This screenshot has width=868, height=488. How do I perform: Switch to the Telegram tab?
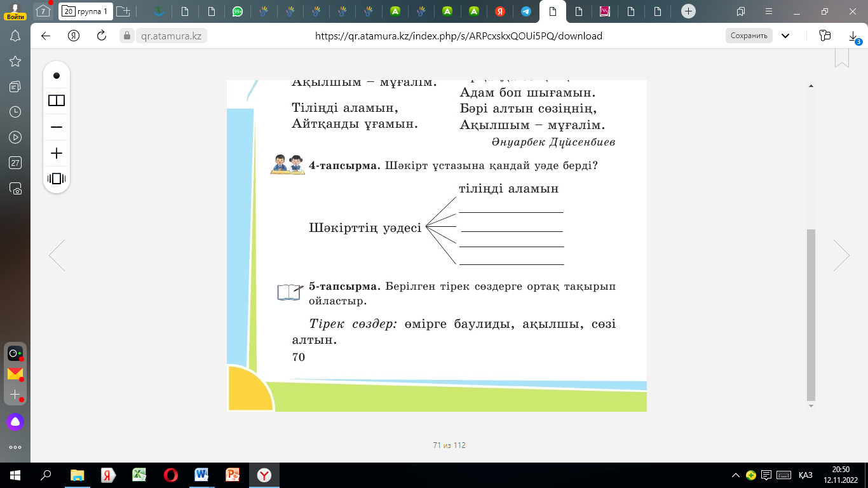tap(526, 11)
